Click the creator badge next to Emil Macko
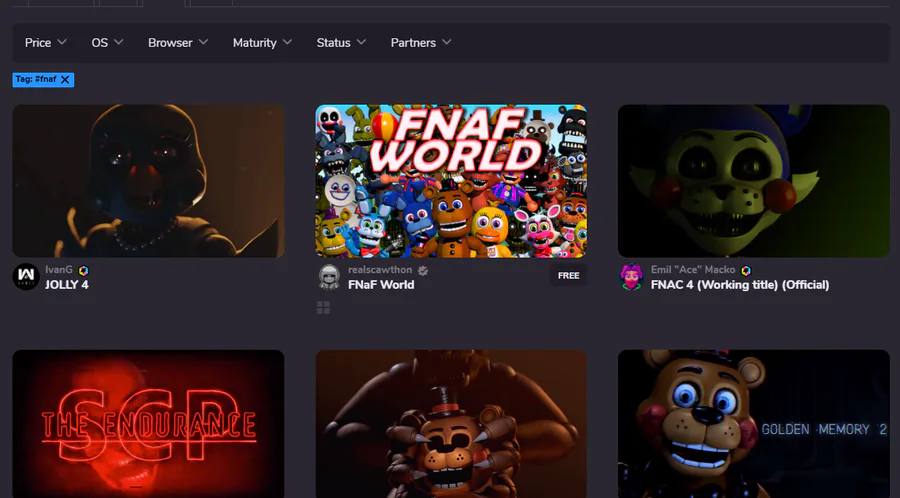900x498 pixels. [x=746, y=270]
